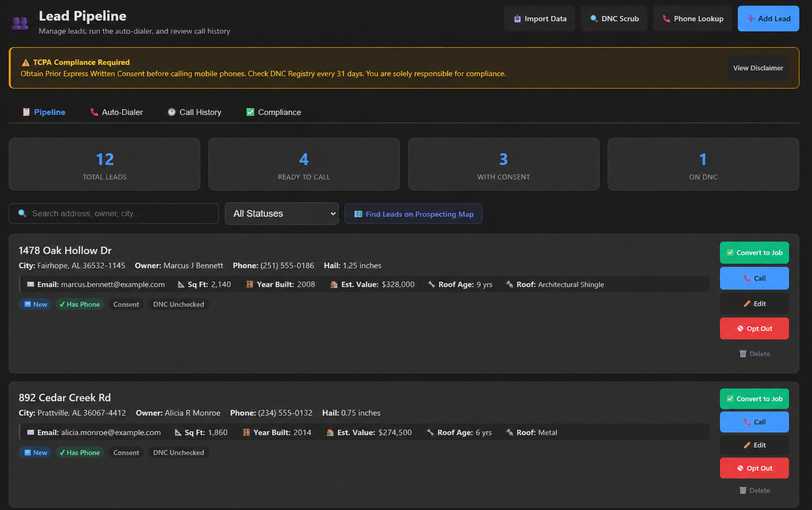Open Phone Lookup
The width and height of the screenshot is (812, 510).
click(x=692, y=18)
